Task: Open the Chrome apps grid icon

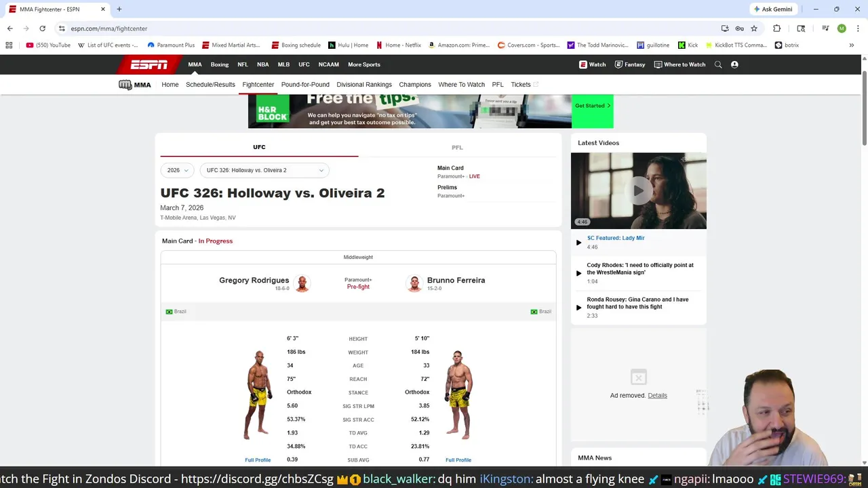Action: tap(9, 45)
